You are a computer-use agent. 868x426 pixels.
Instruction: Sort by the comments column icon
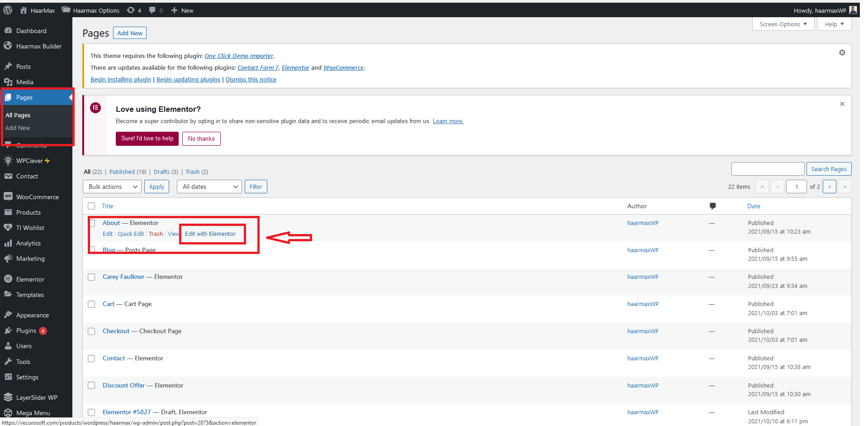coord(713,206)
